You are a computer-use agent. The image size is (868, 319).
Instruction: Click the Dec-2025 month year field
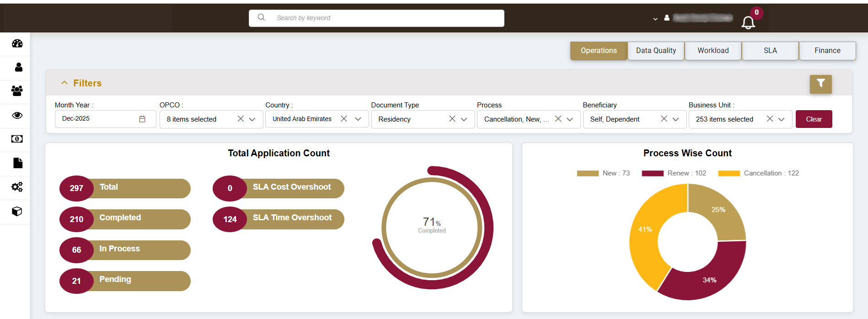[105, 119]
